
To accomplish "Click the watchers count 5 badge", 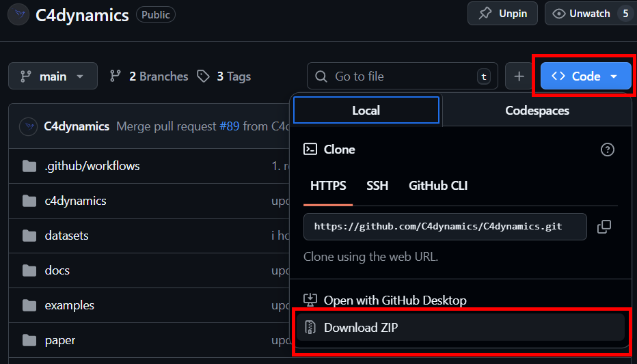I will pos(625,14).
